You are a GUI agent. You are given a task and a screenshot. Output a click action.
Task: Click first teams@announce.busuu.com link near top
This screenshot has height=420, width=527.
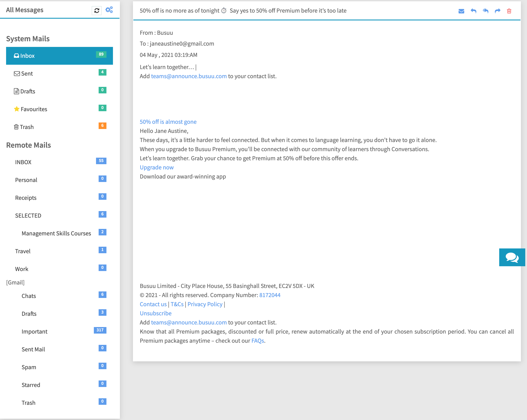tap(189, 76)
